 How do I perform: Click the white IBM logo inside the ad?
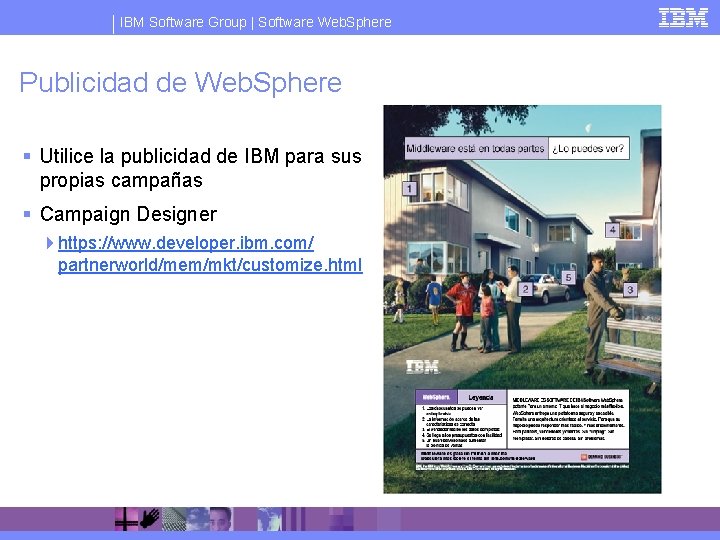[x=422, y=367]
